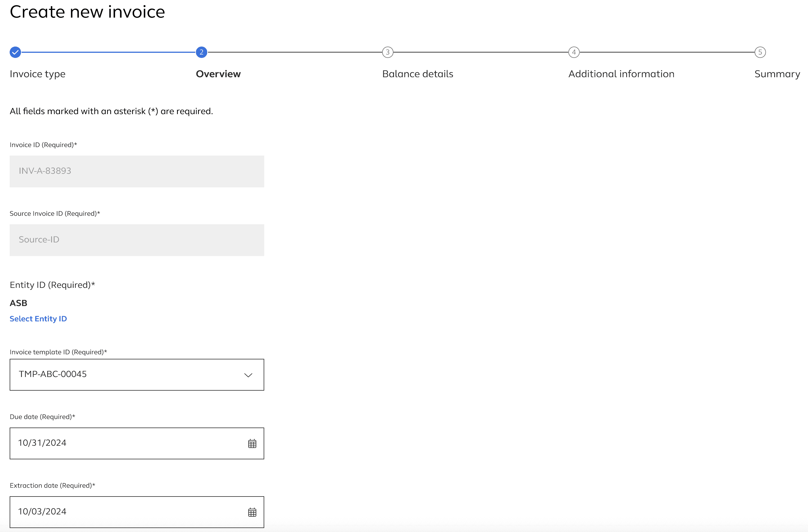Click step 4 circle in progress tracker

coord(574,52)
